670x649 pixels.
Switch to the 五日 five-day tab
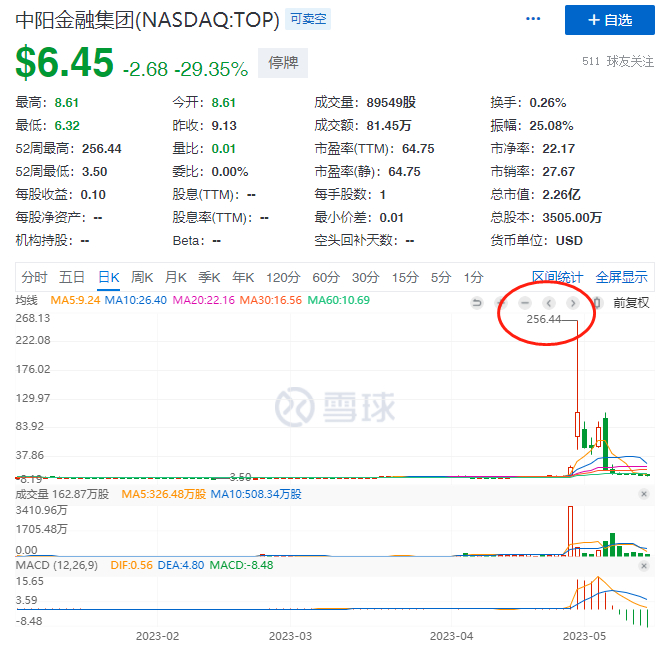click(x=72, y=277)
